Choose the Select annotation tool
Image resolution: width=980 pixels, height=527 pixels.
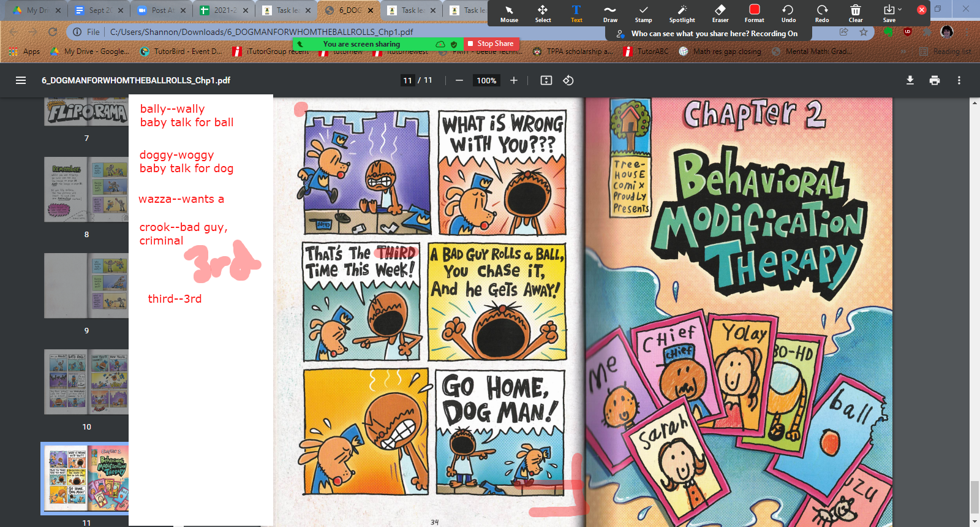pyautogui.click(x=543, y=13)
